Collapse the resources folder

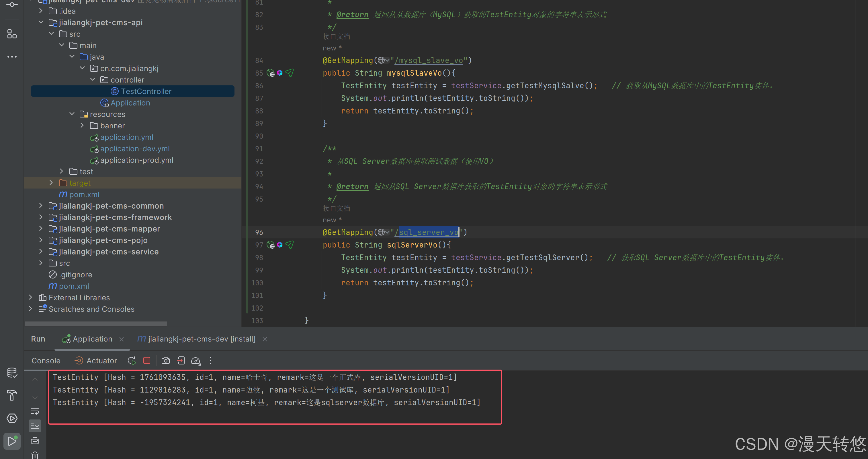(x=72, y=114)
